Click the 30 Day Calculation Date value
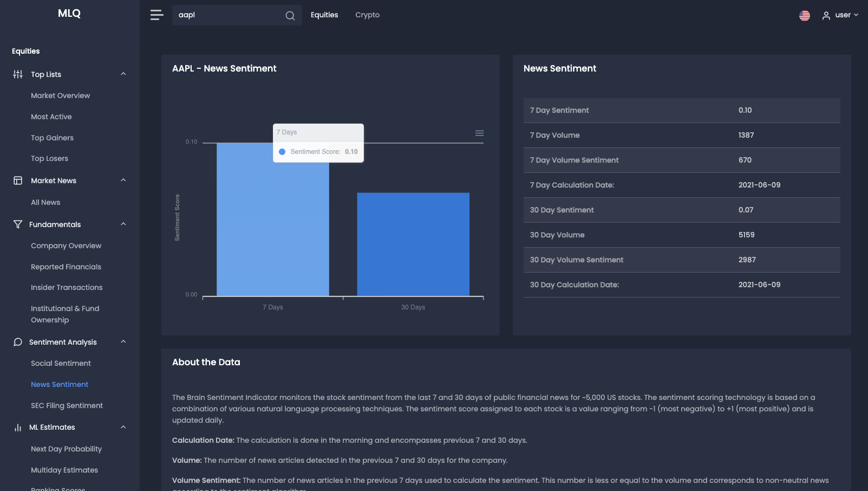The height and width of the screenshot is (491, 868). [x=760, y=285]
